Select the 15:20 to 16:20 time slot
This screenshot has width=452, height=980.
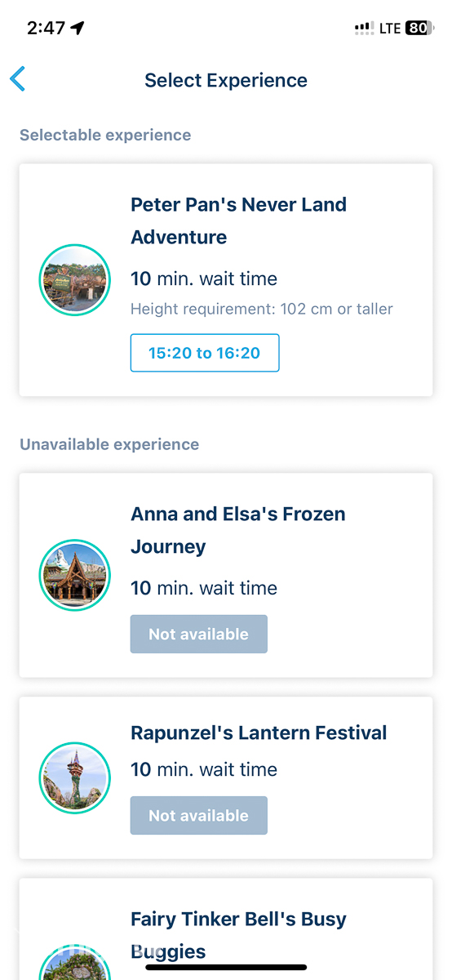point(205,353)
